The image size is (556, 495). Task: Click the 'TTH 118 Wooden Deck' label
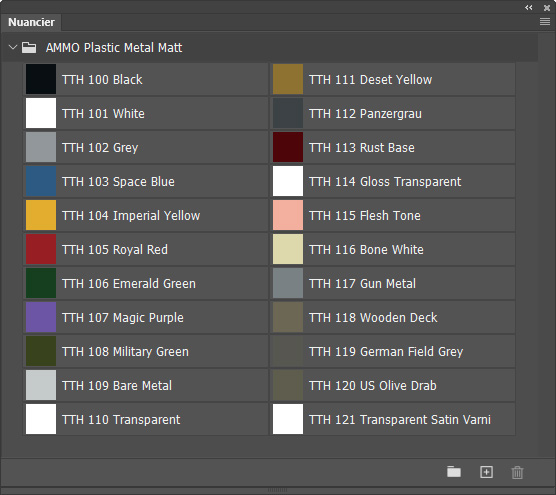(x=373, y=318)
